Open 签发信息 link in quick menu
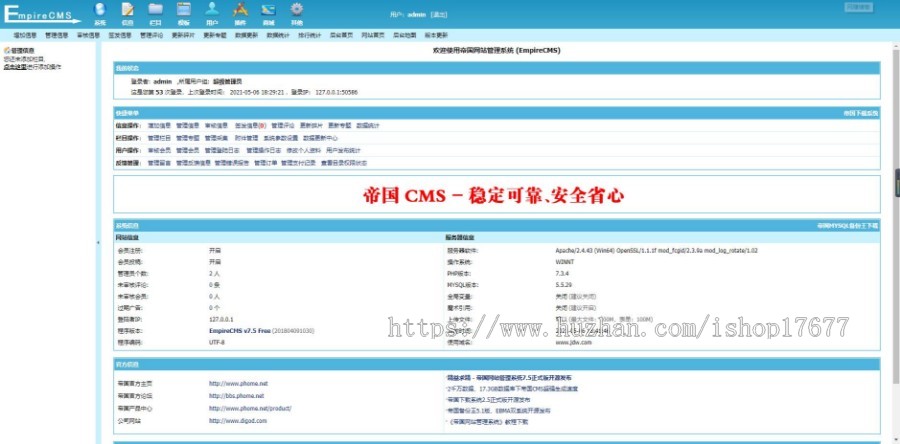This screenshot has width=900, height=444. tap(250, 126)
